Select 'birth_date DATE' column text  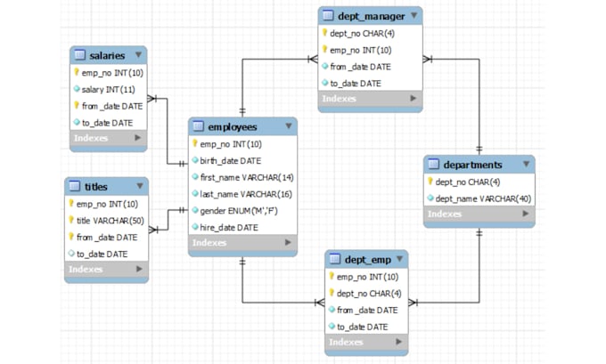coord(231,161)
